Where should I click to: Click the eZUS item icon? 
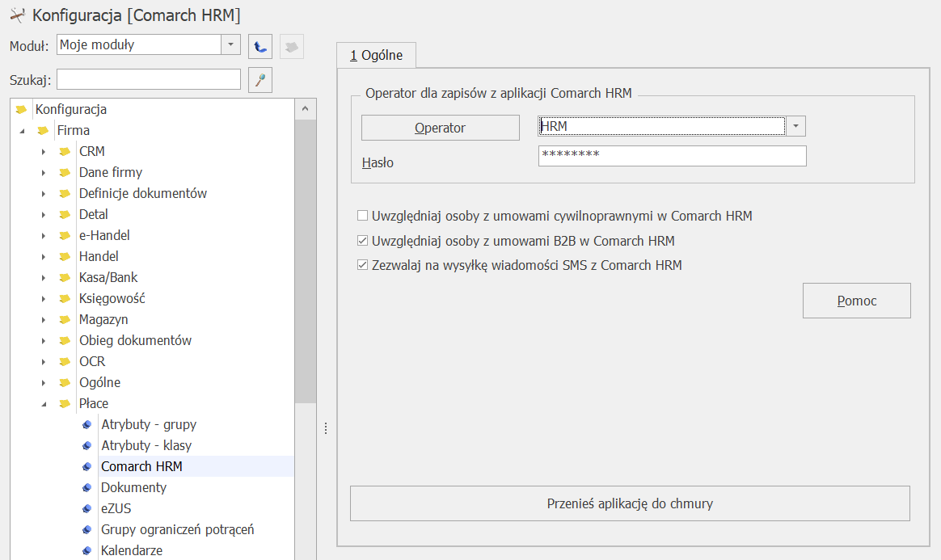[x=87, y=508]
